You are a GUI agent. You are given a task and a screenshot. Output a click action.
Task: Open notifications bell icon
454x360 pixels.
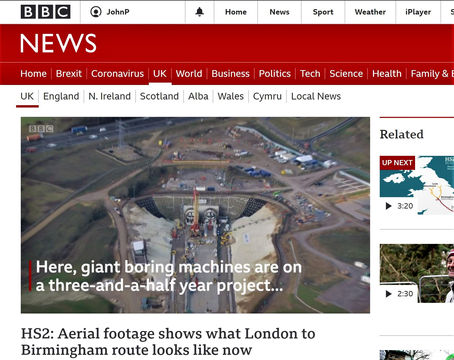199,12
